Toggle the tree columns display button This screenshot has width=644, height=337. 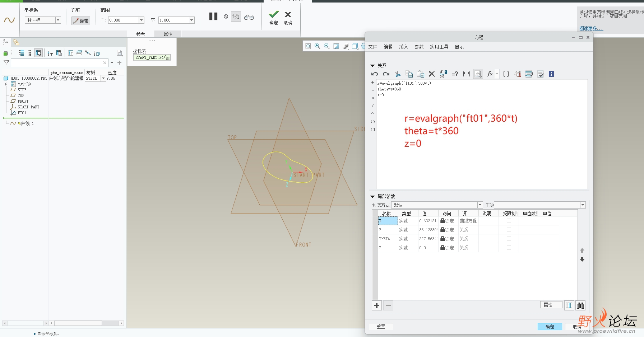click(x=38, y=53)
